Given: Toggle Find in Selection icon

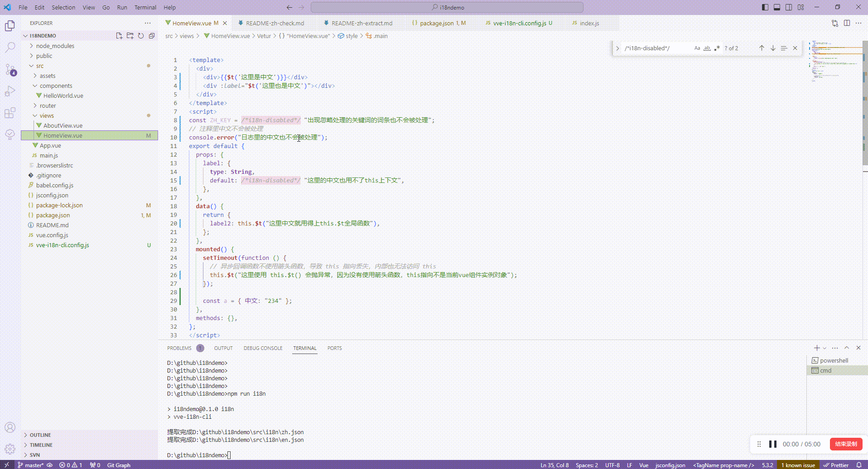Looking at the screenshot, I should click(784, 48).
